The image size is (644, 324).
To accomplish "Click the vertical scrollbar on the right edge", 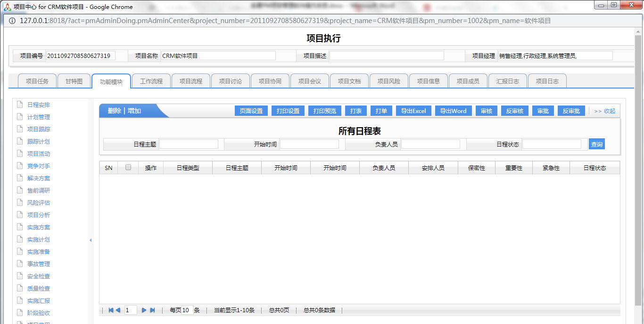I will click(x=639, y=165).
